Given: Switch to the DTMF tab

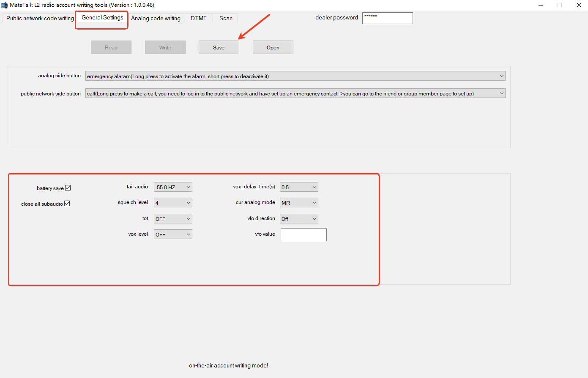Looking at the screenshot, I should (x=198, y=18).
